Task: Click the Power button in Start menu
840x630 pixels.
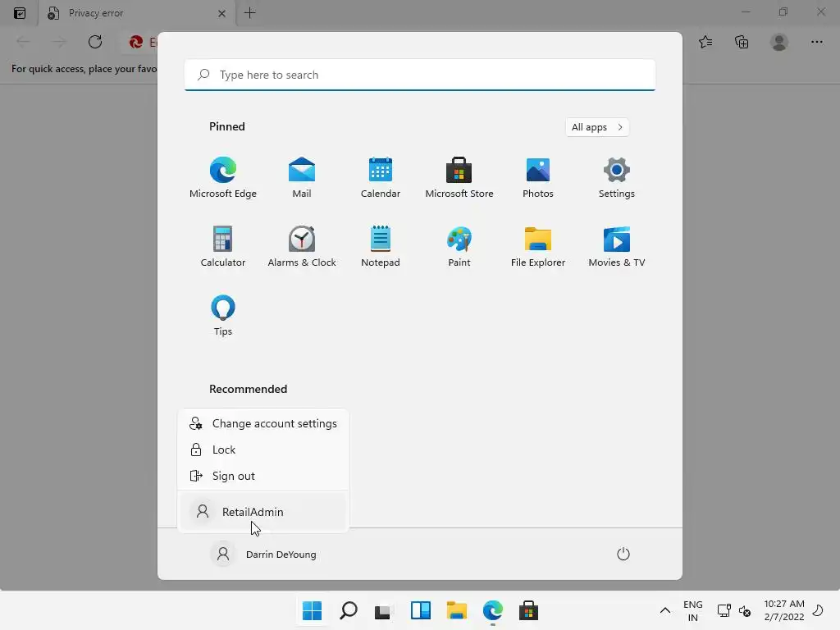Action: pyautogui.click(x=623, y=554)
